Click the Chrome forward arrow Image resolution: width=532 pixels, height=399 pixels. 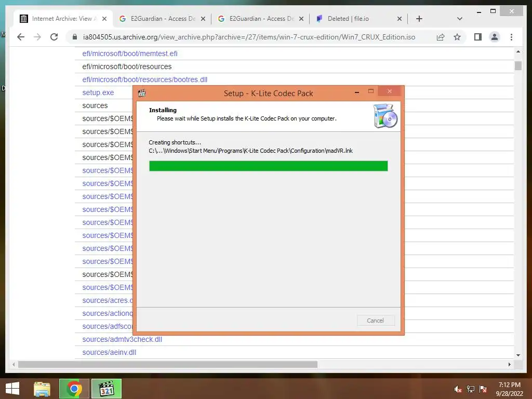(x=37, y=37)
